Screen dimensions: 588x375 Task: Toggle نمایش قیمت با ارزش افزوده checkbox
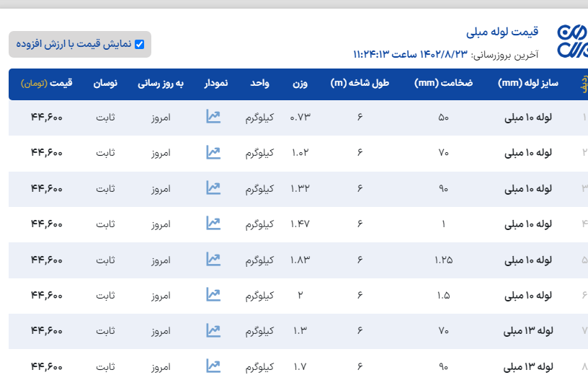[x=139, y=44]
